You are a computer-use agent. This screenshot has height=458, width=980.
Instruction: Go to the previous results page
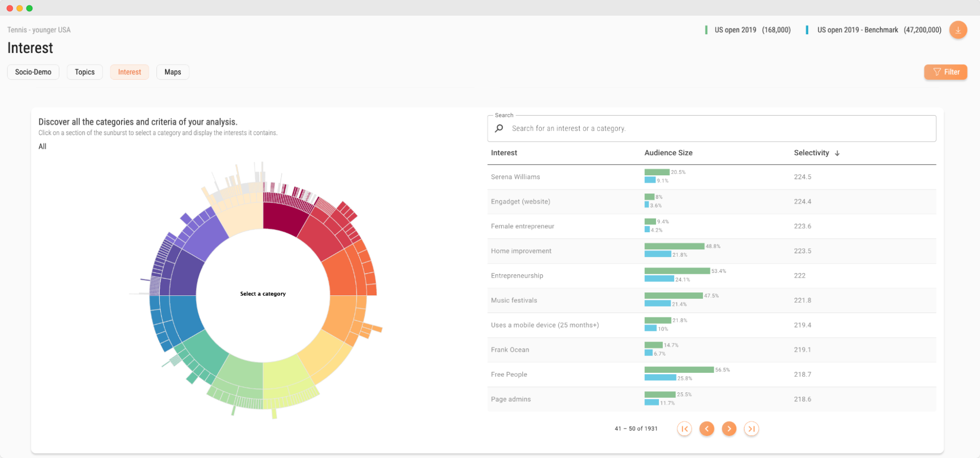coord(706,429)
